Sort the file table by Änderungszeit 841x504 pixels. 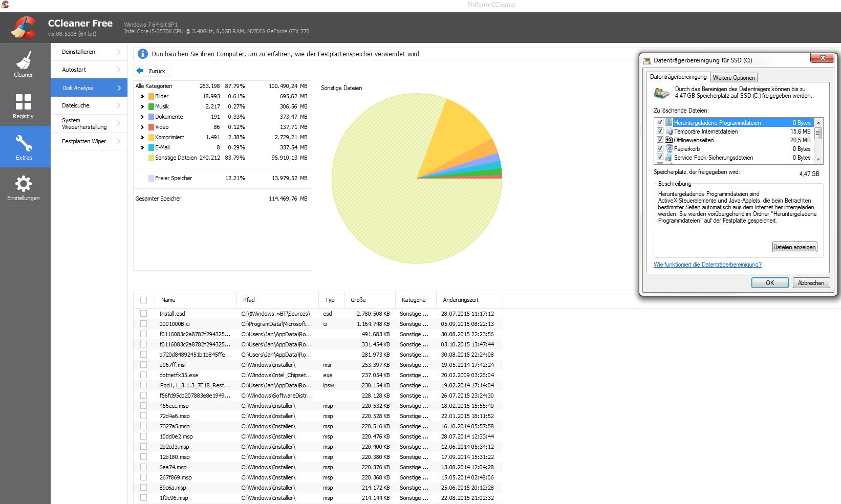coord(469,300)
